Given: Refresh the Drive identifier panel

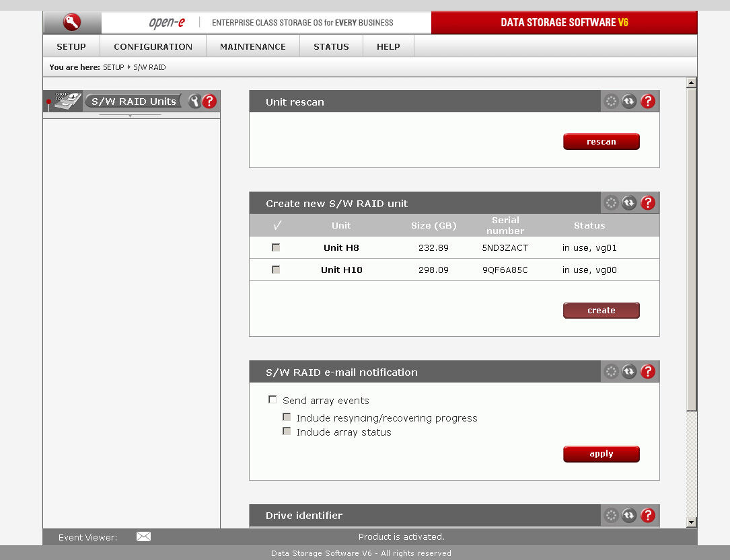Looking at the screenshot, I should (x=629, y=516).
